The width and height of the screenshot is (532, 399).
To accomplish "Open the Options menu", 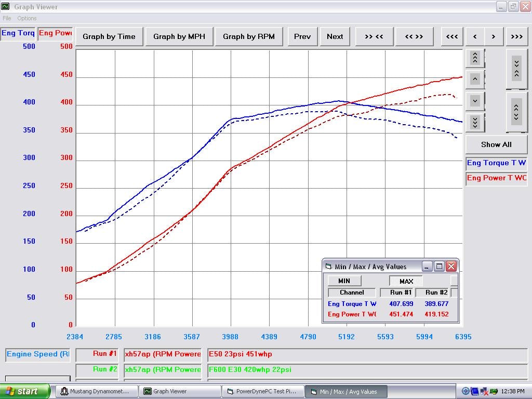I will (x=27, y=18).
